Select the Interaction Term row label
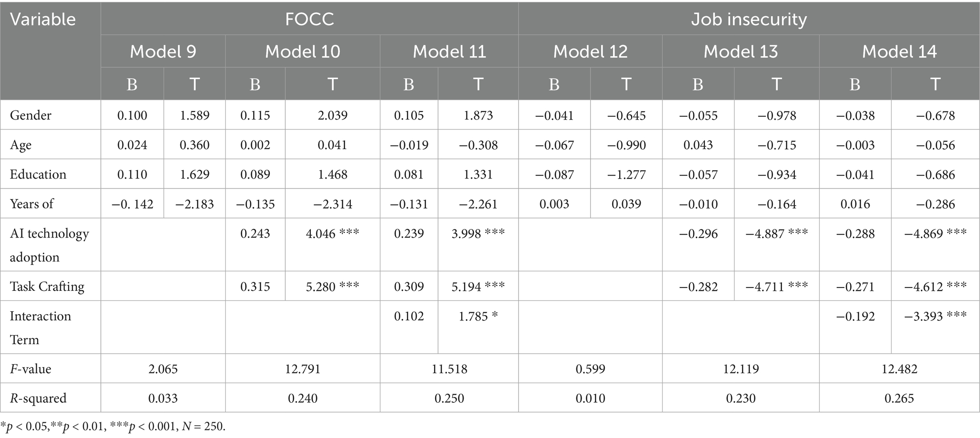980x438 pixels. coord(40,328)
